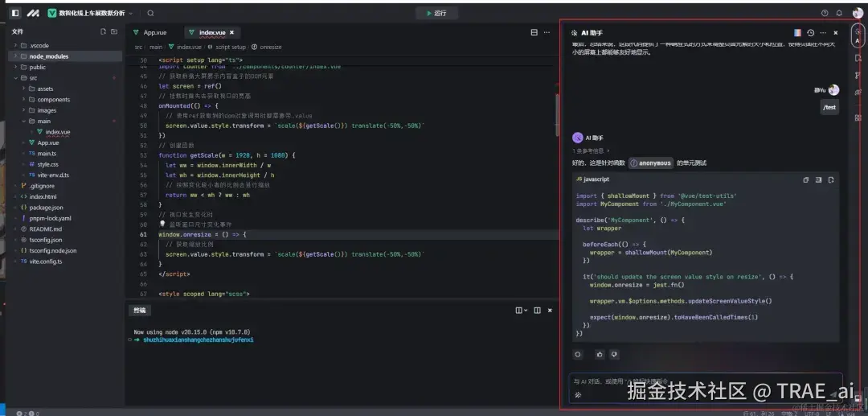
Task: Click the MarsCode logo icon
Action: click(x=33, y=13)
